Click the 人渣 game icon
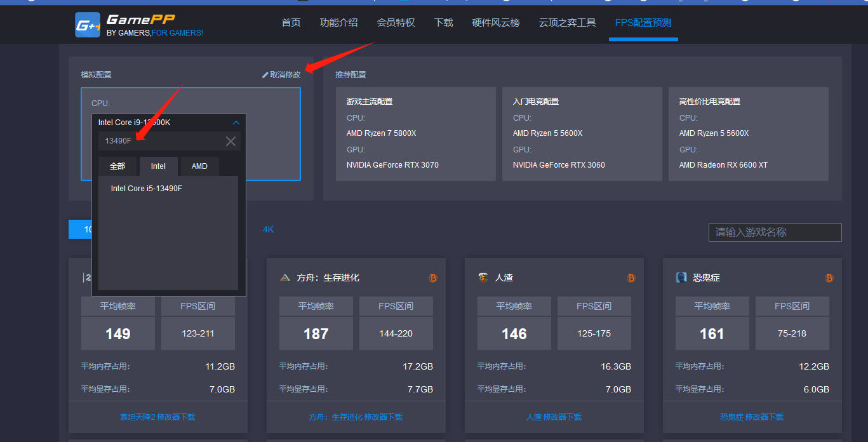This screenshot has width=868, height=442. (x=483, y=278)
